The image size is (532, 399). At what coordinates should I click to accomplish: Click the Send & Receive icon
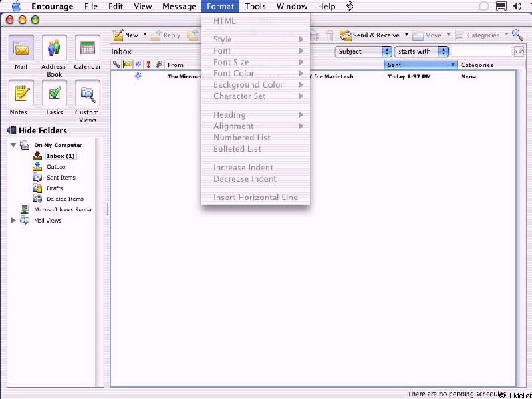(x=346, y=35)
